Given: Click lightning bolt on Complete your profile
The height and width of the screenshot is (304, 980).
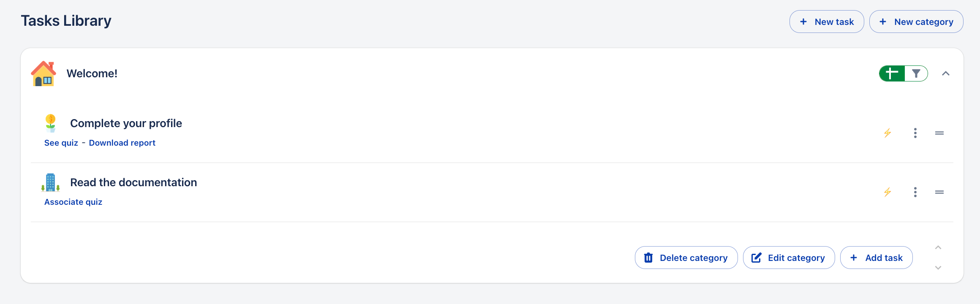Looking at the screenshot, I should click(887, 133).
